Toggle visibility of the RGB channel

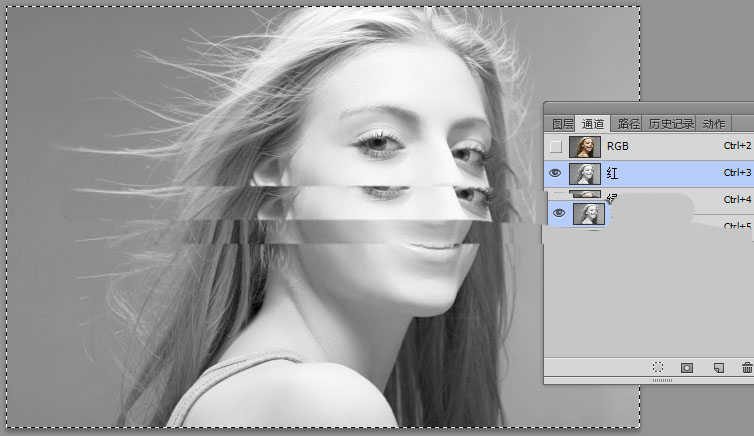pos(556,147)
